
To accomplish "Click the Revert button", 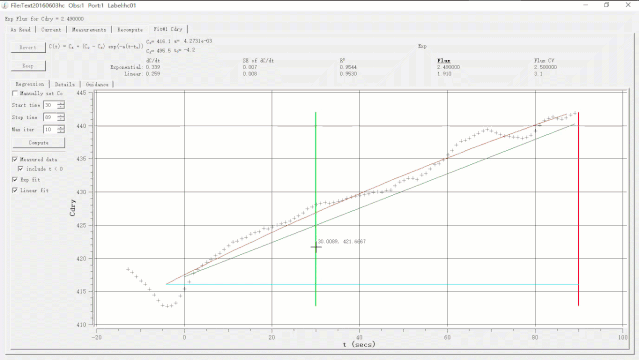I will point(28,47).
